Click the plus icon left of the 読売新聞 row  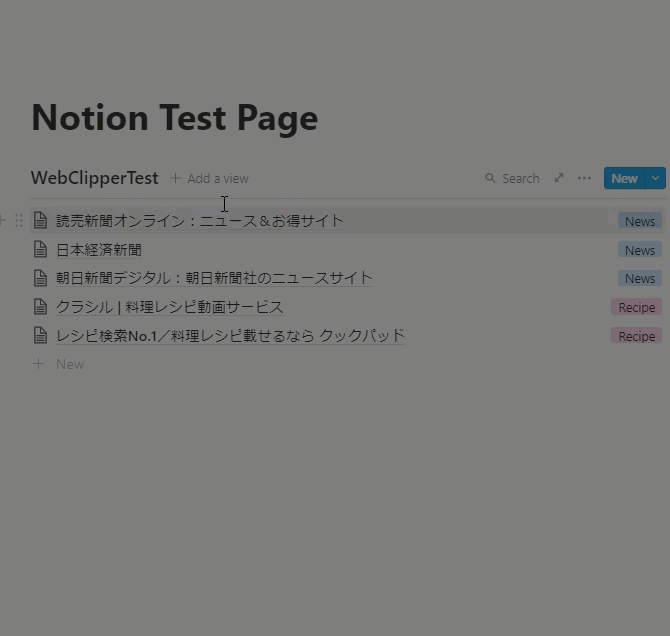click(x=3, y=221)
